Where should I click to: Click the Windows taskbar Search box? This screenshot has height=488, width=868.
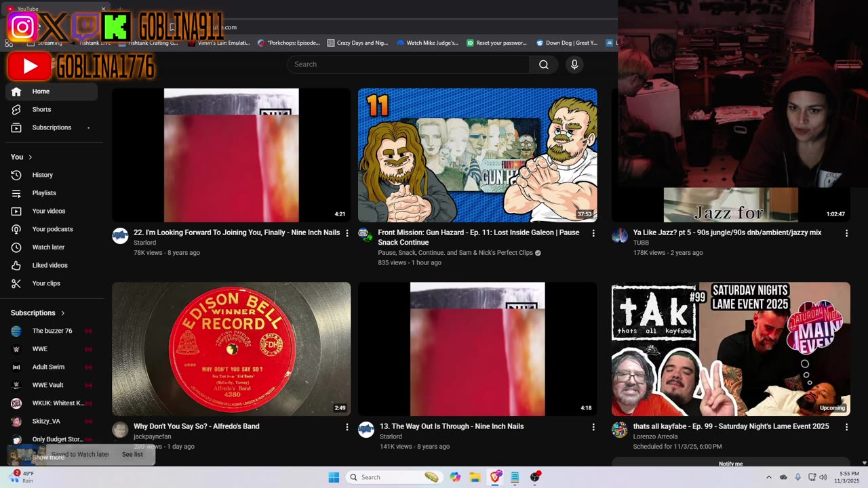point(393,477)
